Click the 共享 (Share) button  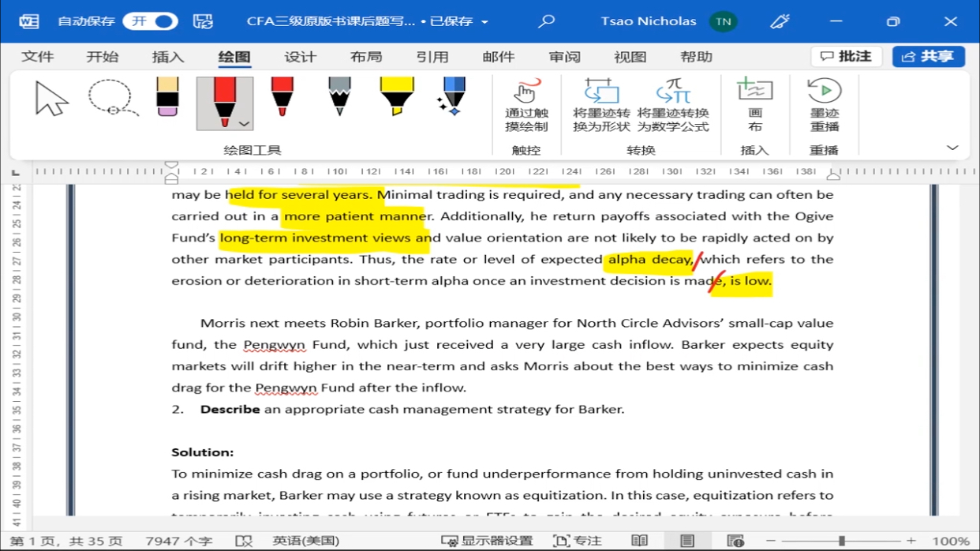(x=929, y=56)
